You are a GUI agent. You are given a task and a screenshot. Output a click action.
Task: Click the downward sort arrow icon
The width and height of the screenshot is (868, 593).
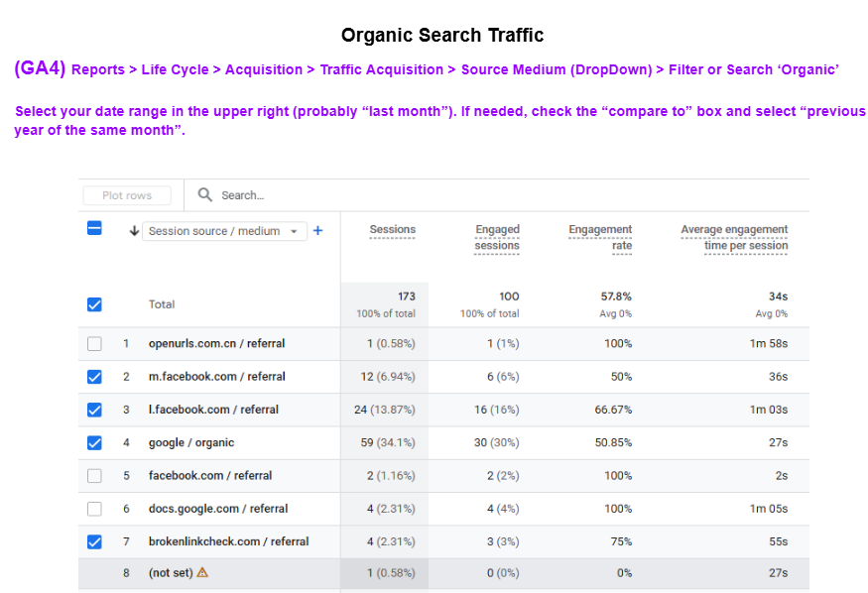click(x=134, y=229)
